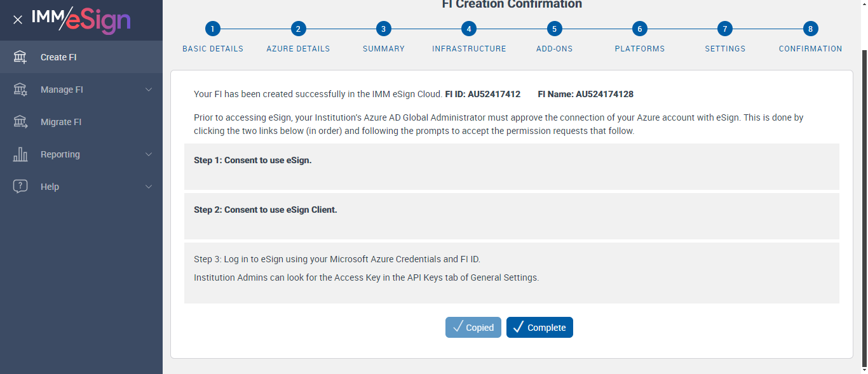Click the FI Name AU524174128 text
Image resolution: width=868 pixels, height=374 pixels.
[x=585, y=95]
